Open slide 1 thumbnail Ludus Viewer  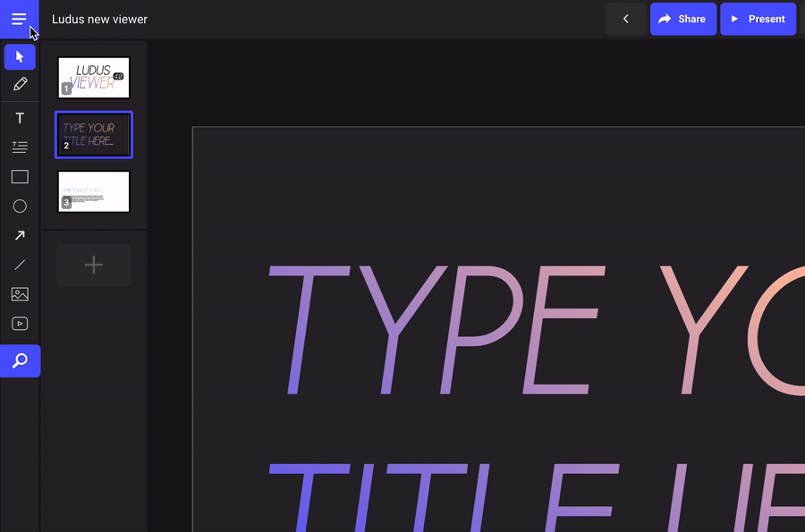94,78
